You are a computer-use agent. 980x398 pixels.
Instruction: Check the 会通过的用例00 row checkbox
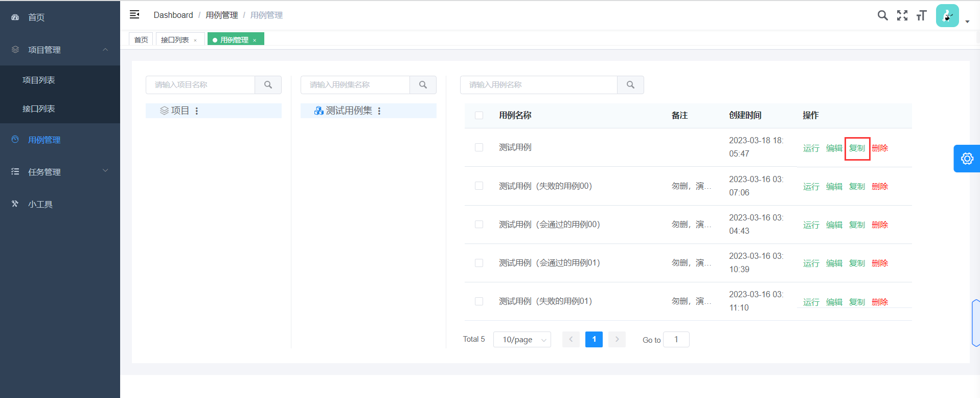[479, 224]
